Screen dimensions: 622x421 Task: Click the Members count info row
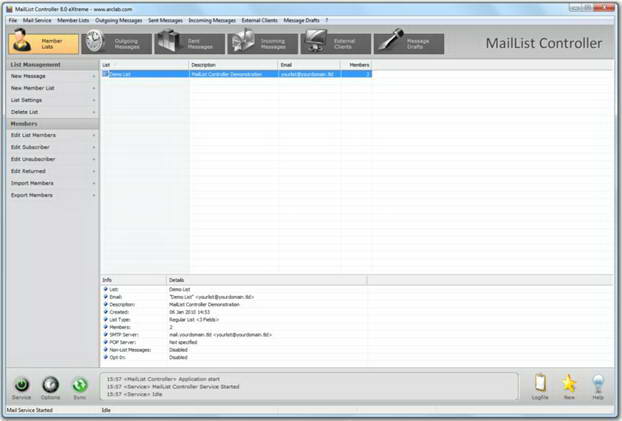click(x=234, y=327)
